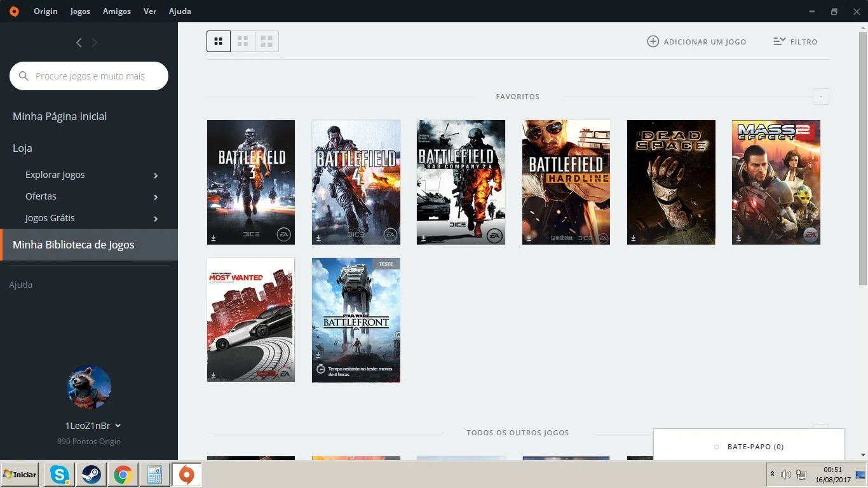Click the user avatar picture

click(89, 388)
